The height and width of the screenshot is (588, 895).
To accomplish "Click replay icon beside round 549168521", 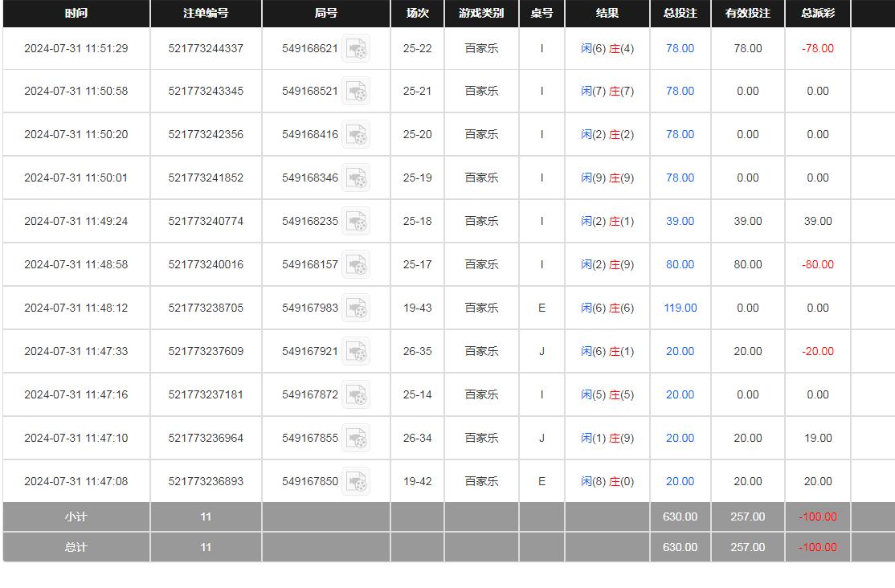I will point(356,92).
